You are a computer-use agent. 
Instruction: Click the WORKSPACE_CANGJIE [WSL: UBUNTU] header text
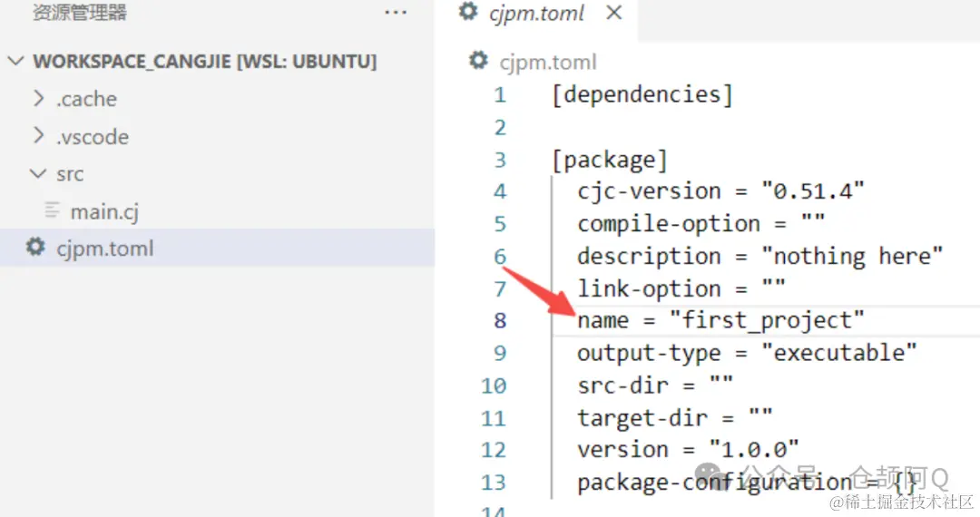205,61
